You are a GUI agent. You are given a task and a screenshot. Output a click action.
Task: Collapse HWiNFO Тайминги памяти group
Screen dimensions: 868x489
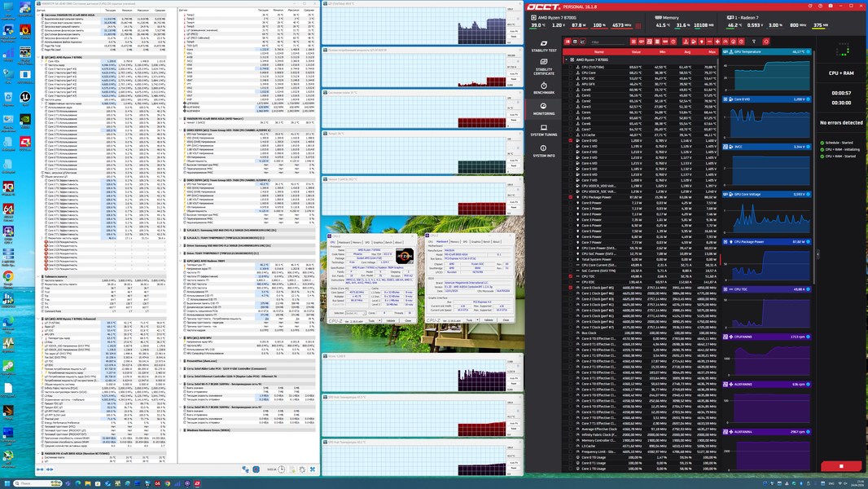pyautogui.click(x=38, y=276)
